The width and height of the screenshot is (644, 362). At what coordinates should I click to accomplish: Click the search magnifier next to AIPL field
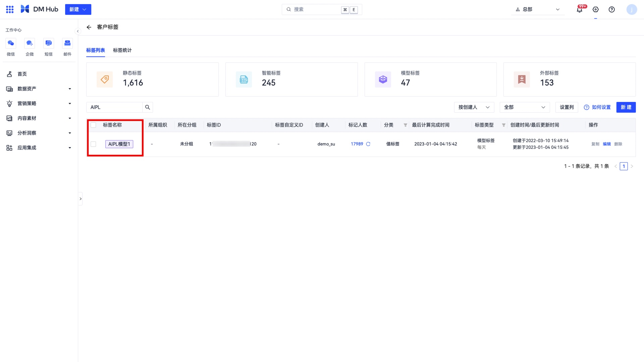(148, 107)
